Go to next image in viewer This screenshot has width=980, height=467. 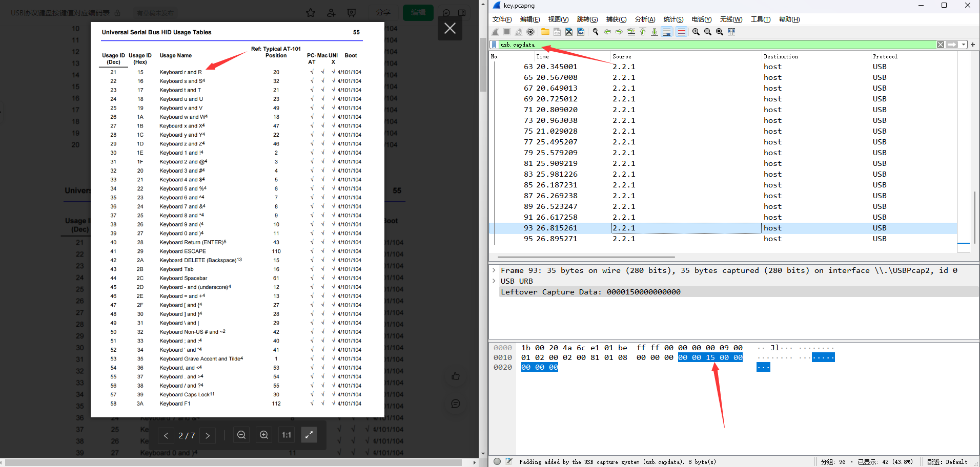click(208, 435)
